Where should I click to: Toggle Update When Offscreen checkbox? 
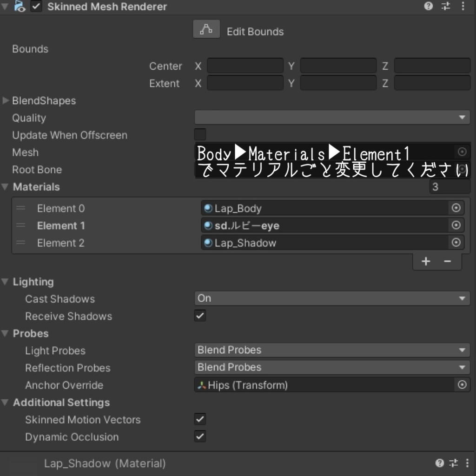200,134
